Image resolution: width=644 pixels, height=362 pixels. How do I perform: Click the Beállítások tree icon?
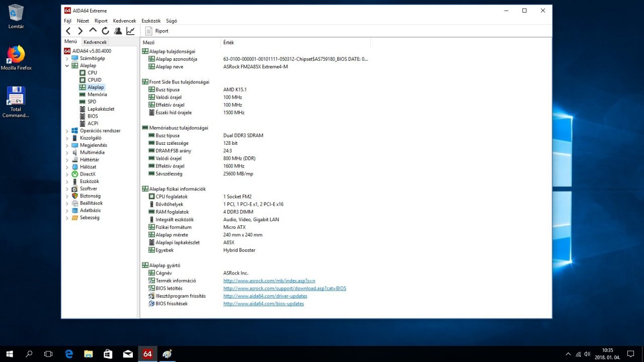point(75,203)
